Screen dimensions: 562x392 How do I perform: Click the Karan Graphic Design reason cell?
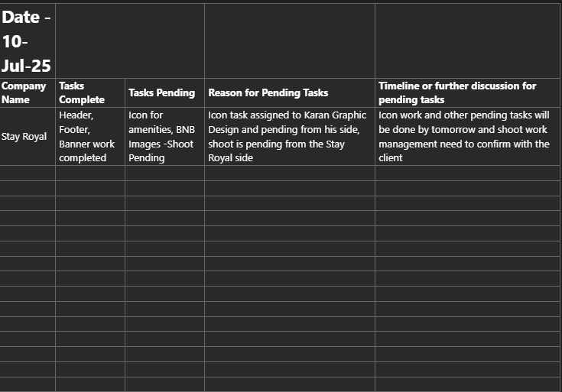(x=289, y=137)
